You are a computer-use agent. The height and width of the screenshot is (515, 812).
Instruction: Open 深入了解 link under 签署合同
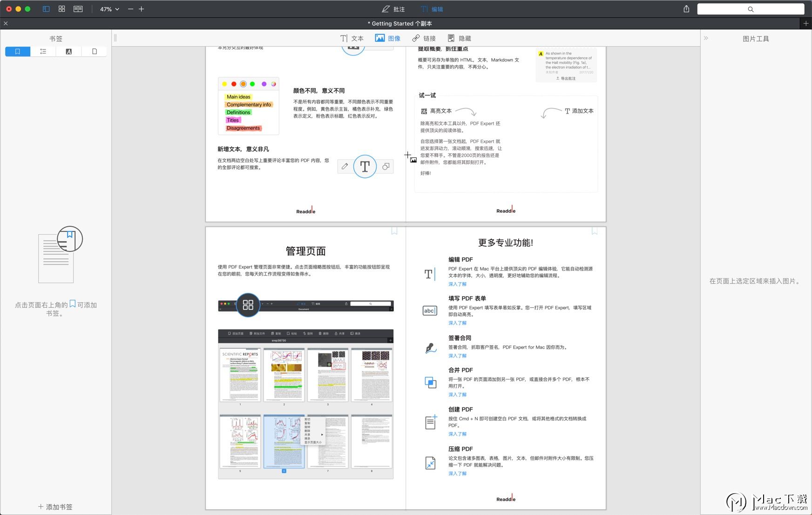[457, 356]
